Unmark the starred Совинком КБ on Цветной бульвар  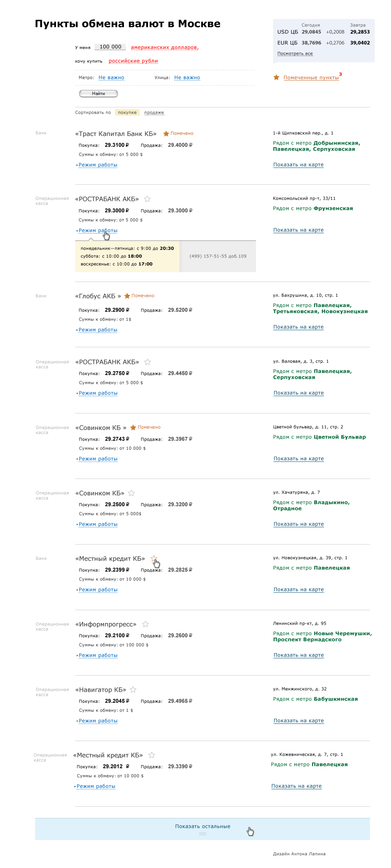pyautogui.click(x=133, y=427)
